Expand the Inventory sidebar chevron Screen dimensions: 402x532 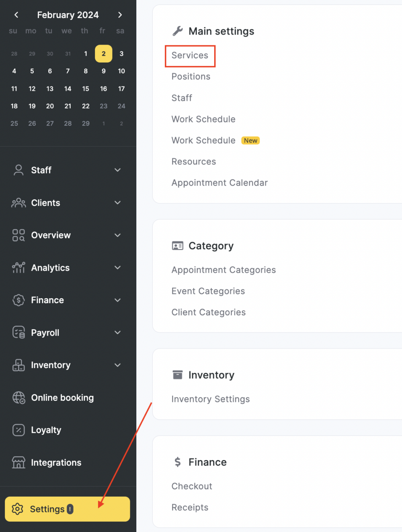(117, 365)
